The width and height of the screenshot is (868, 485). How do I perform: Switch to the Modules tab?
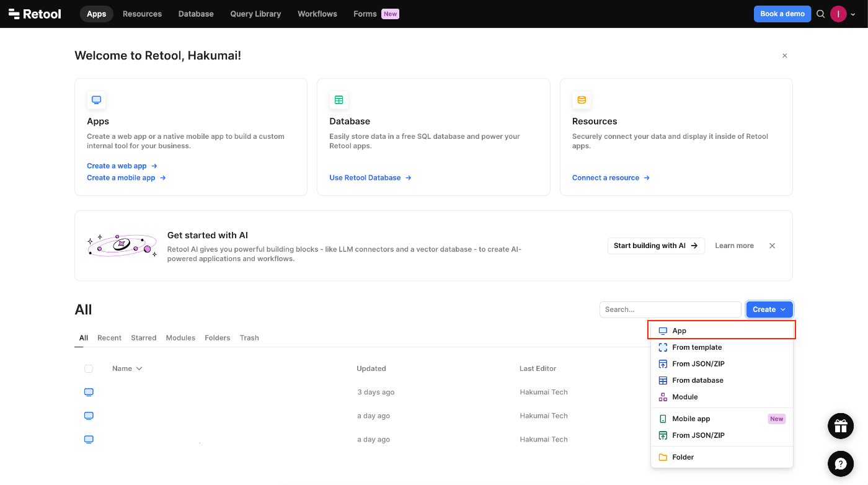pos(180,338)
